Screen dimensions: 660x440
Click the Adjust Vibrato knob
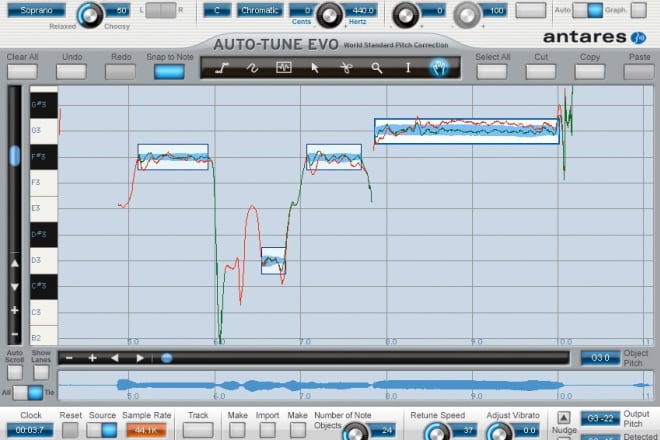coord(498,432)
